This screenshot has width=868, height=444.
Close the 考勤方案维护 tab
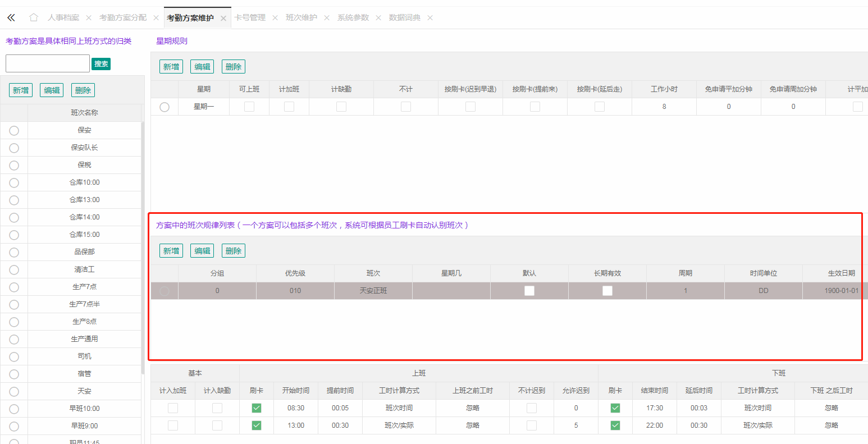tap(223, 19)
